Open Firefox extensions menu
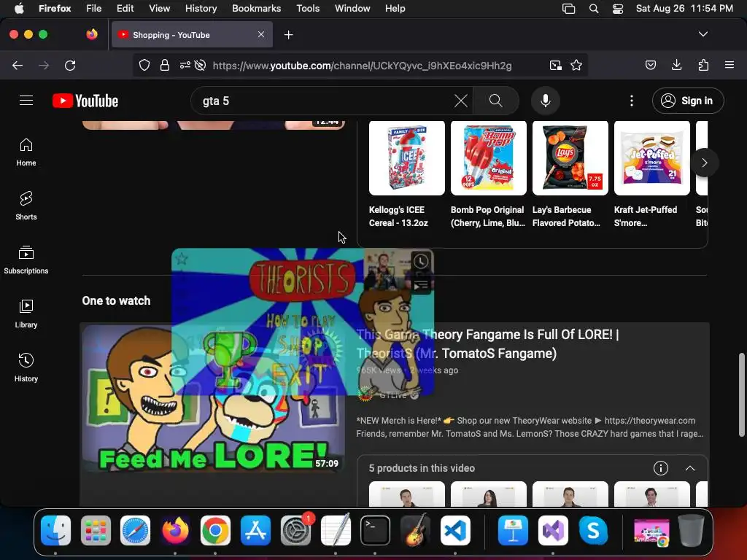 pyautogui.click(x=704, y=65)
